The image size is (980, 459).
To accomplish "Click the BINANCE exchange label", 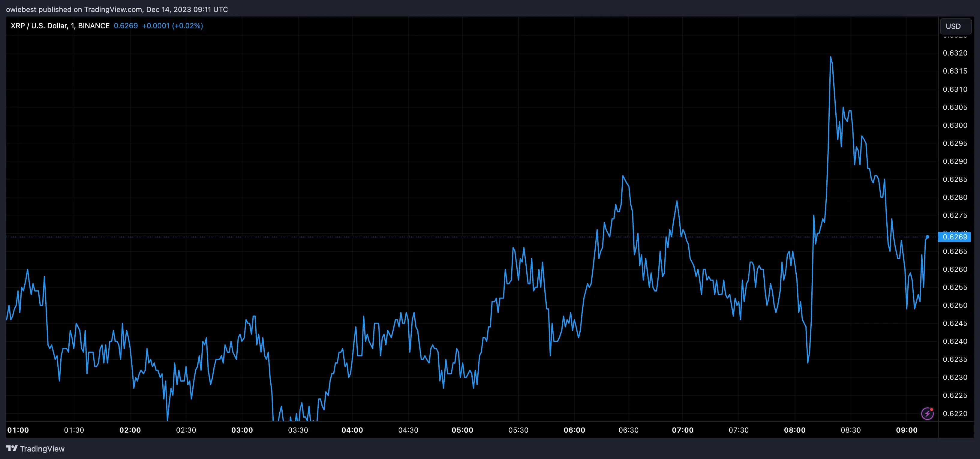I will pos(94,25).
